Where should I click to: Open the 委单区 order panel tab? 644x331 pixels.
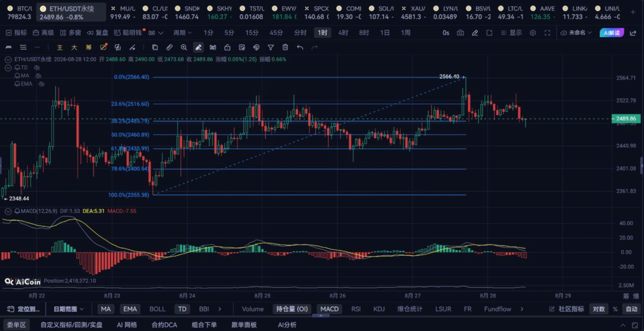tap(16, 325)
